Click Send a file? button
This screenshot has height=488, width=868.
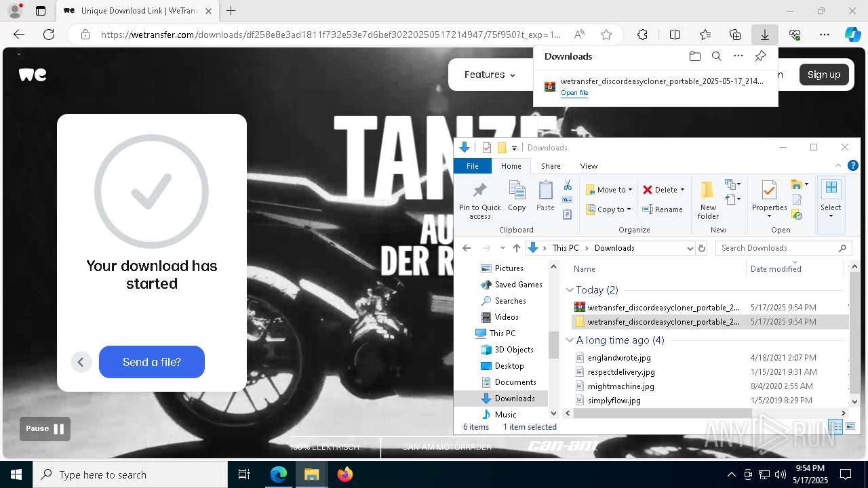[x=152, y=362]
